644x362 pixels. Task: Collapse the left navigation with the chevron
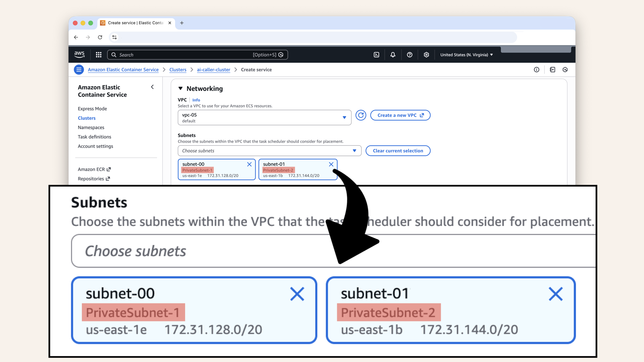(152, 87)
